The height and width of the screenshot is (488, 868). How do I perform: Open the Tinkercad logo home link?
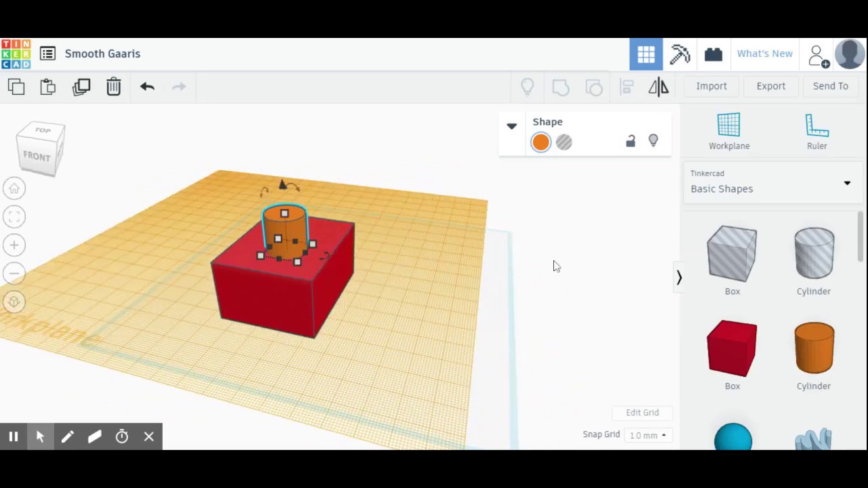click(x=16, y=54)
